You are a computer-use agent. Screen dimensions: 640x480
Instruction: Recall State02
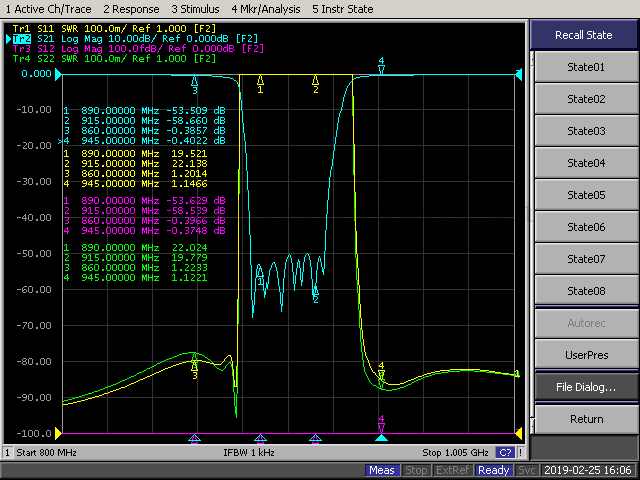pyautogui.click(x=586, y=99)
